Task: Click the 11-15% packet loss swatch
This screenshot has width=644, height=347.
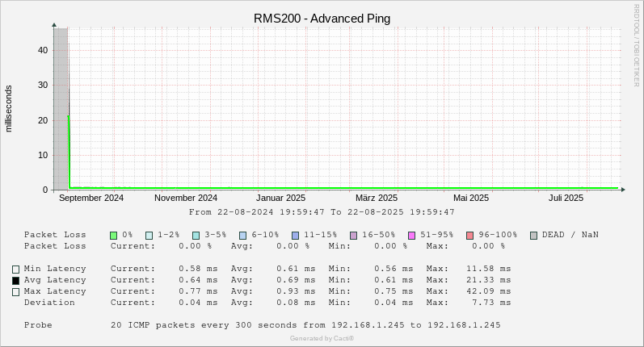Action: [295, 236]
